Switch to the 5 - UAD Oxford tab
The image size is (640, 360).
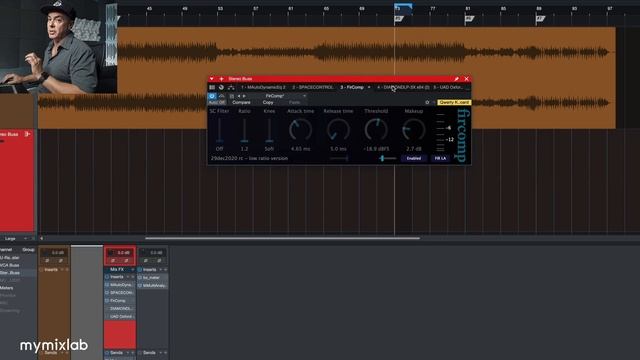point(448,87)
